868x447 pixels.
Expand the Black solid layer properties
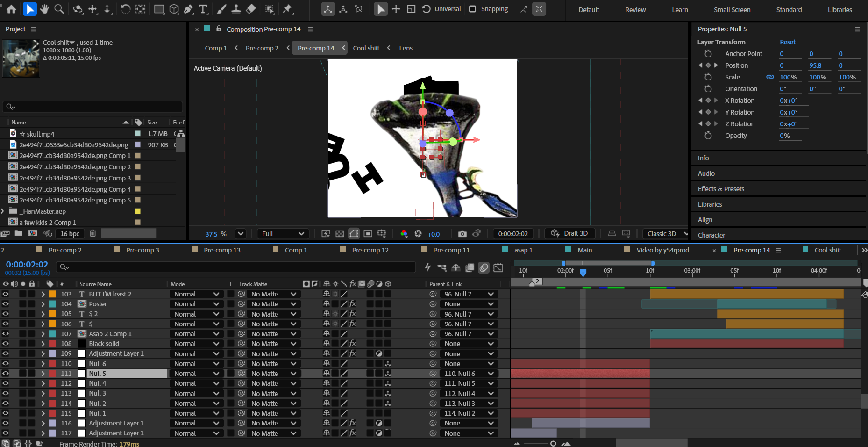click(43, 344)
